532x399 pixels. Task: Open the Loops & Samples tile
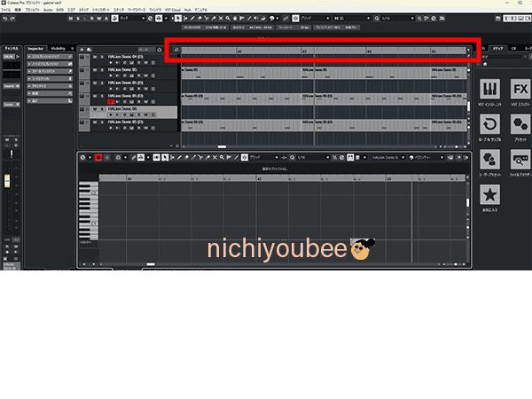tap(491, 128)
